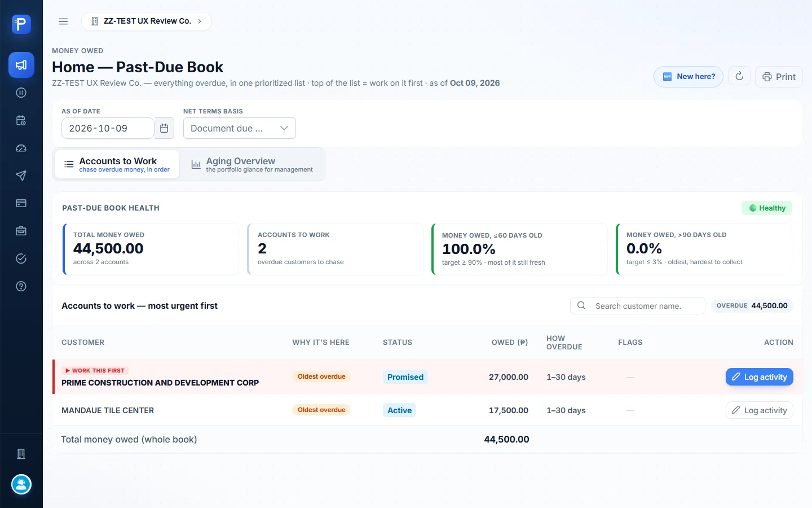Click the As Of Date input field

(x=108, y=128)
